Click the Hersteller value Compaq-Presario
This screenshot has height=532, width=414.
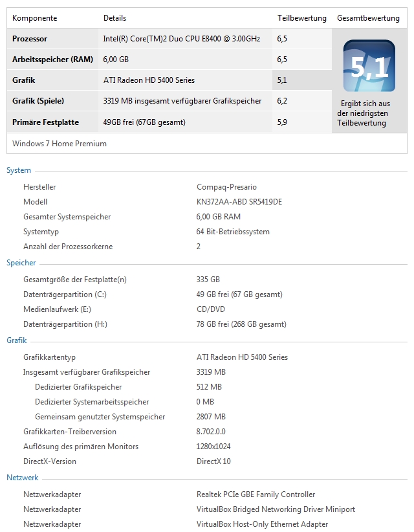coord(226,187)
